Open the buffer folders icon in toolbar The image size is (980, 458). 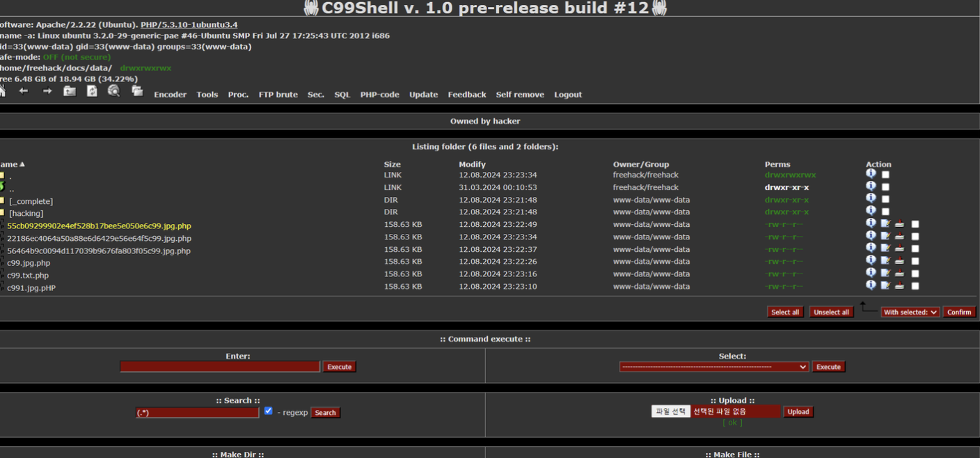[137, 91]
